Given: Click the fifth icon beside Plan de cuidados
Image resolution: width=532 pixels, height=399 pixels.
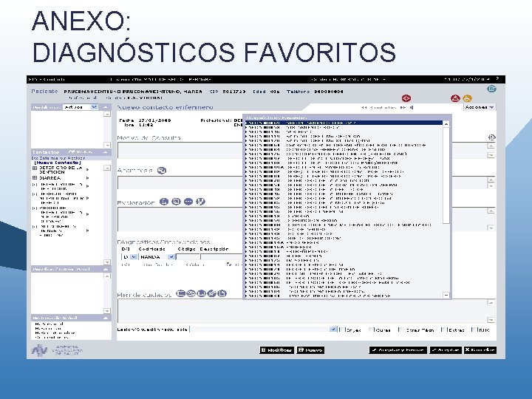Looking at the screenshot, I should click(222, 293).
